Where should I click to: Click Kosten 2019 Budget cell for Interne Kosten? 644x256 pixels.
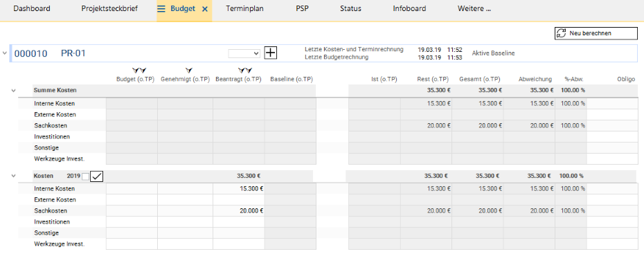[x=132, y=189]
